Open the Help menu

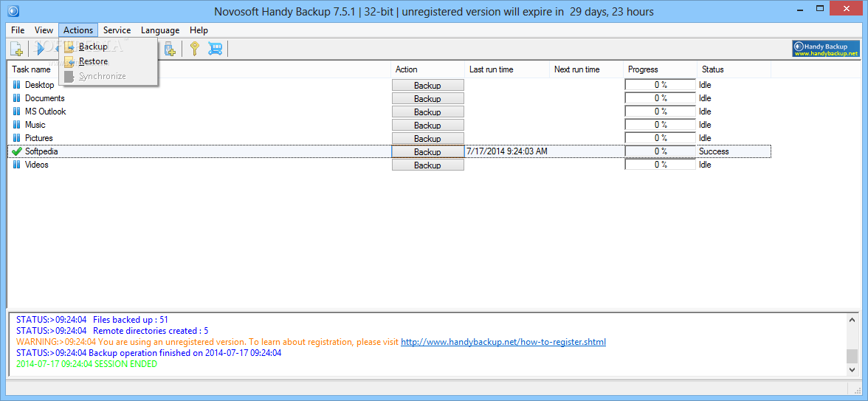click(199, 30)
